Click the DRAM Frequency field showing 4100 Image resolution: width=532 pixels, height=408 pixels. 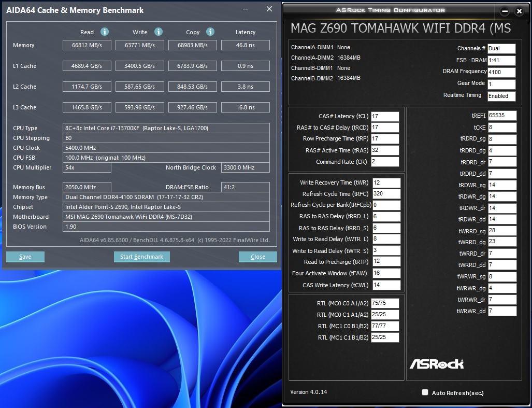[501, 72]
